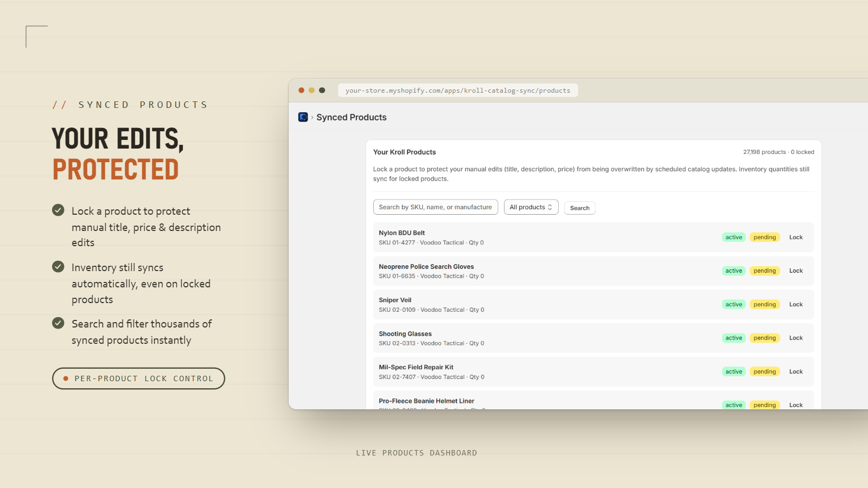Click the SKU 02-0313 details line
Viewport: 868px width, 488px height.
(431, 344)
